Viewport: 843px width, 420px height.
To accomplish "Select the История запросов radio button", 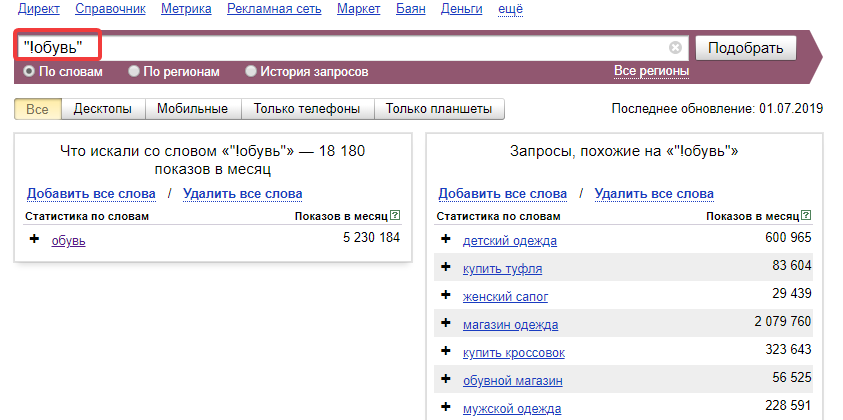I will 251,72.
